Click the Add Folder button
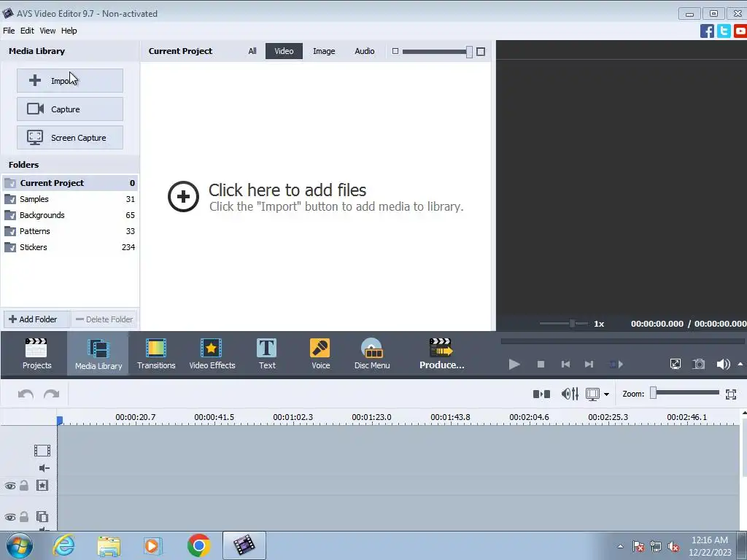This screenshot has width=747, height=560. point(37,319)
